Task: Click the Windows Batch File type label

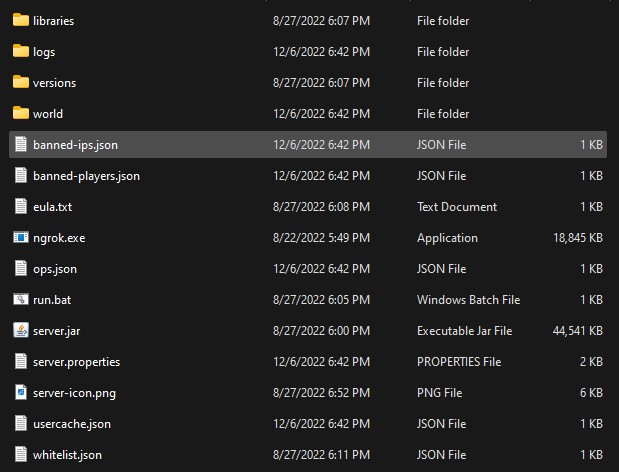Action: [x=469, y=300]
